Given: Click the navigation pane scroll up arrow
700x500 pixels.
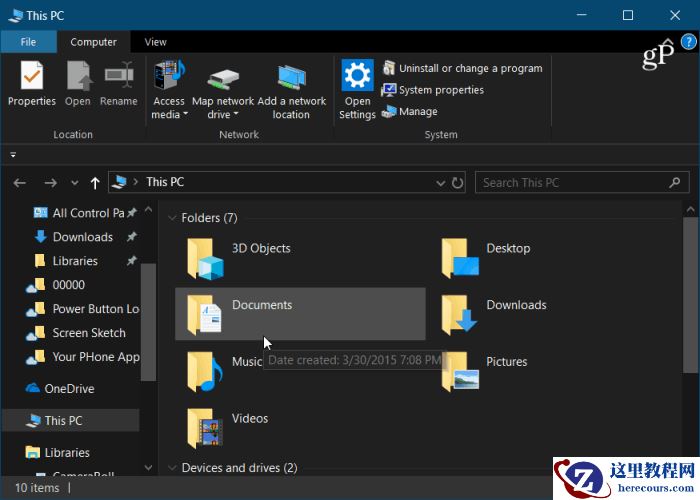Looking at the screenshot, I should click(x=149, y=209).
